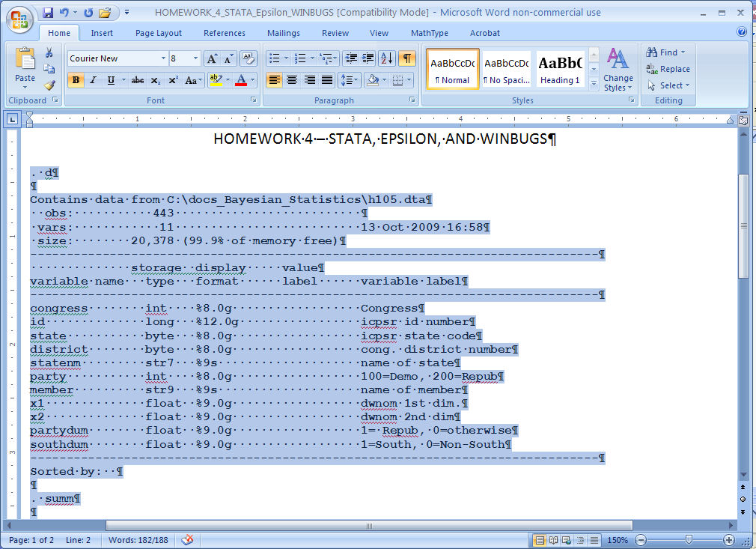This screenshot has height=549, width=756.
Task: Increase indent of the paragraph
Action: click(x=368, y=58)
